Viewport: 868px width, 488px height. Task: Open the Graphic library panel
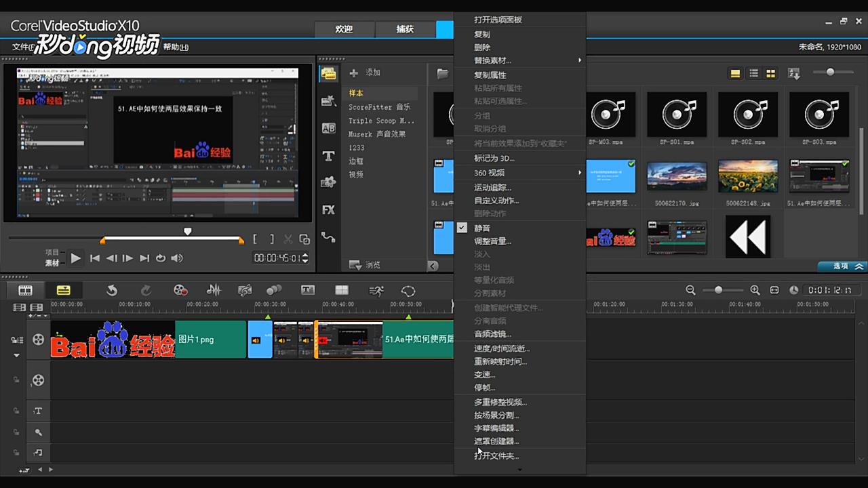pyautogui.click(x=328, y=182)
